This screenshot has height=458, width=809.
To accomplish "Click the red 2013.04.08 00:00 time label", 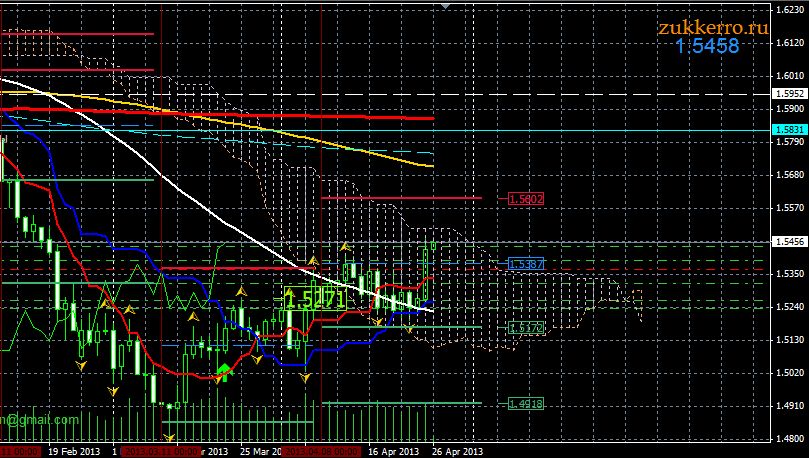I will tap(318, 451).
